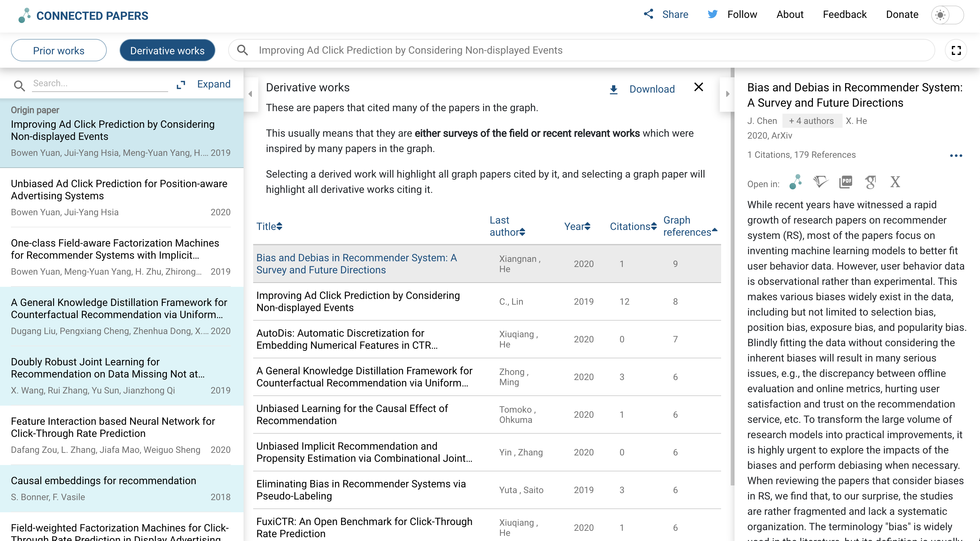Image resolution: width=980 pixels, height=541 pixels.
Task: Select Causal embeddings for recommendation paper
Action: point(122,488)
